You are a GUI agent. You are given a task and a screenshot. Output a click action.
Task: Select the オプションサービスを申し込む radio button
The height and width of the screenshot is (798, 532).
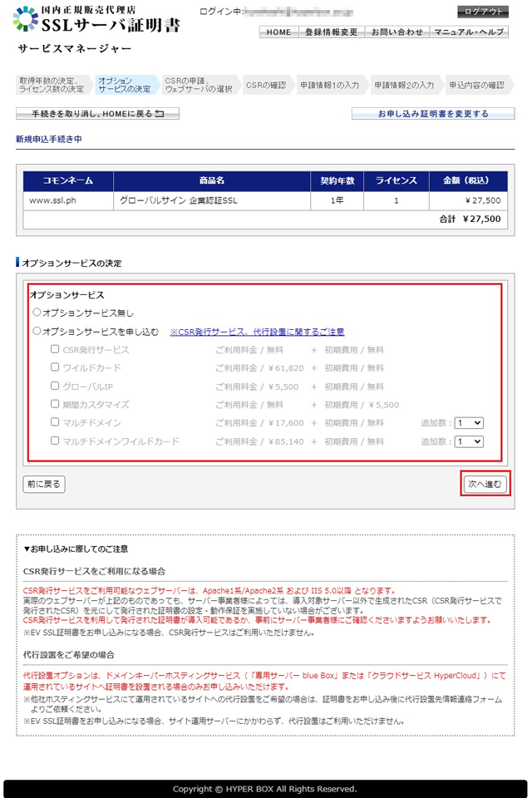click(x=37, y=331)
